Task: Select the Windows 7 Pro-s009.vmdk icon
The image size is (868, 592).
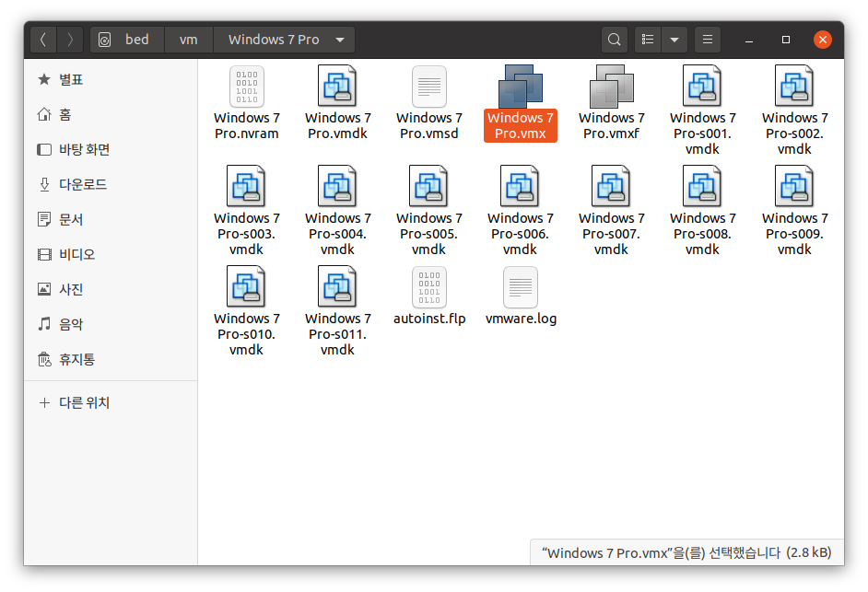Action: pos(794,186)
